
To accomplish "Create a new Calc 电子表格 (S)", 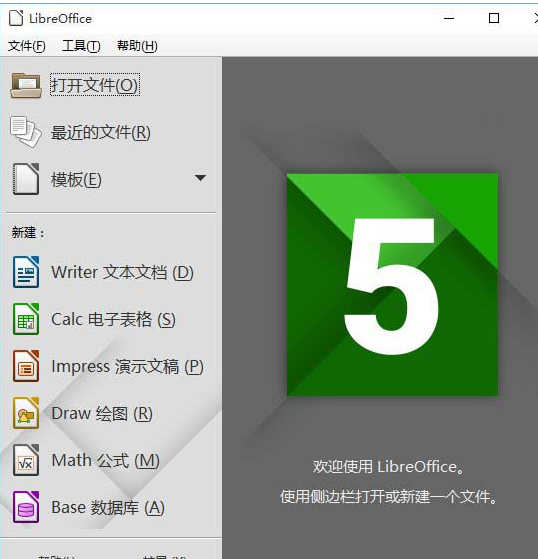I will coord(113,319).
